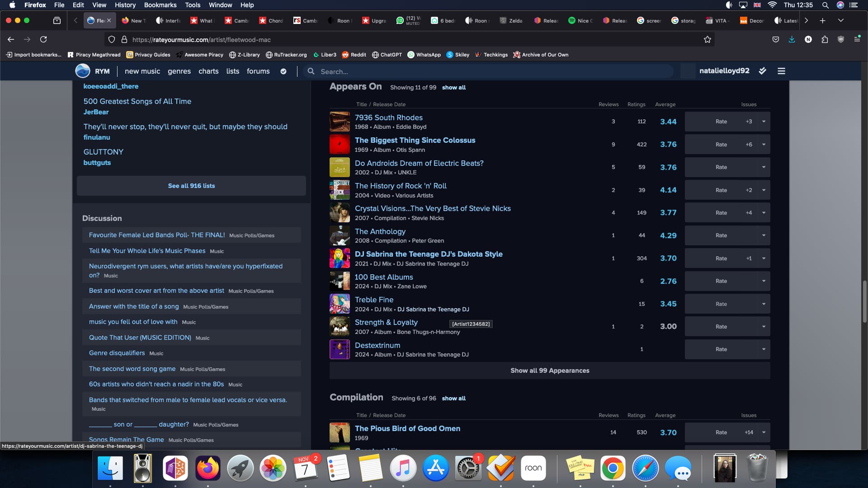Viewport: 868px width, 488px height.
Task: Open 500 Greatest Songs of All Time list
Action: click(137, 101)
